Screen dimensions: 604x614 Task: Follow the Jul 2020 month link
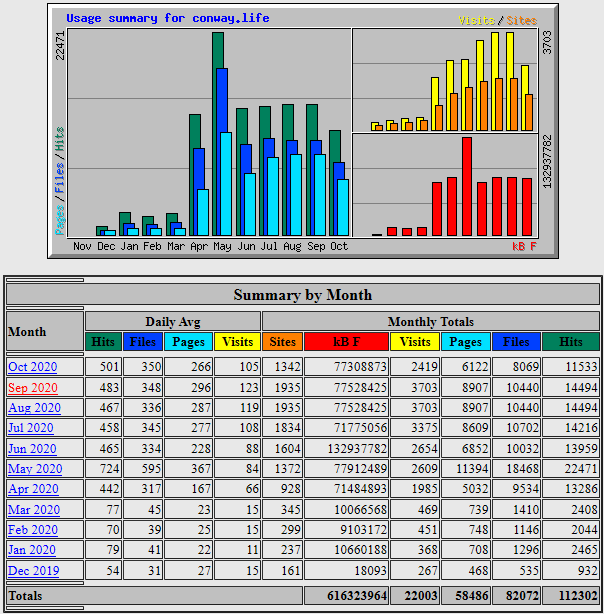(31, 428)
